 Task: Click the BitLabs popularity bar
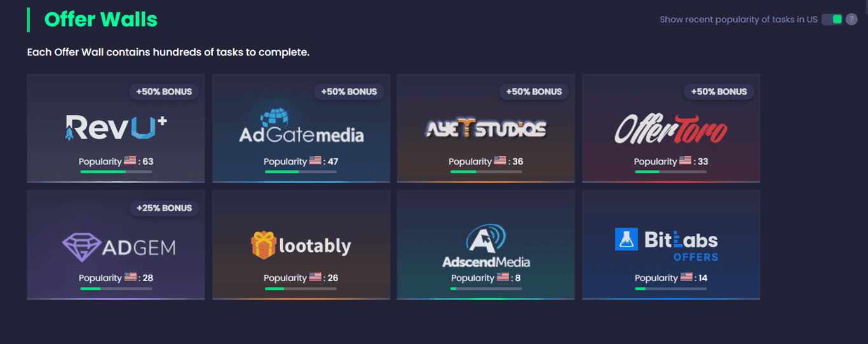click(671, 288)
